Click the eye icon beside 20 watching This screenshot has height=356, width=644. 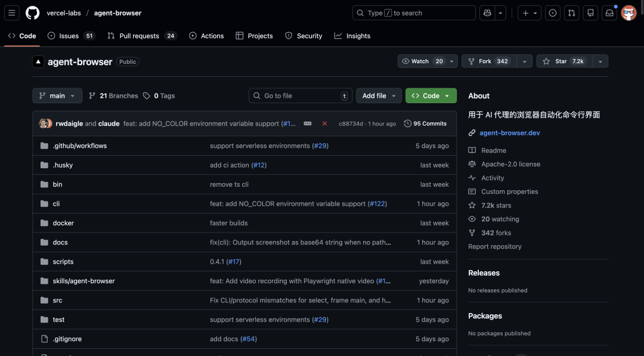coord(472,219)
